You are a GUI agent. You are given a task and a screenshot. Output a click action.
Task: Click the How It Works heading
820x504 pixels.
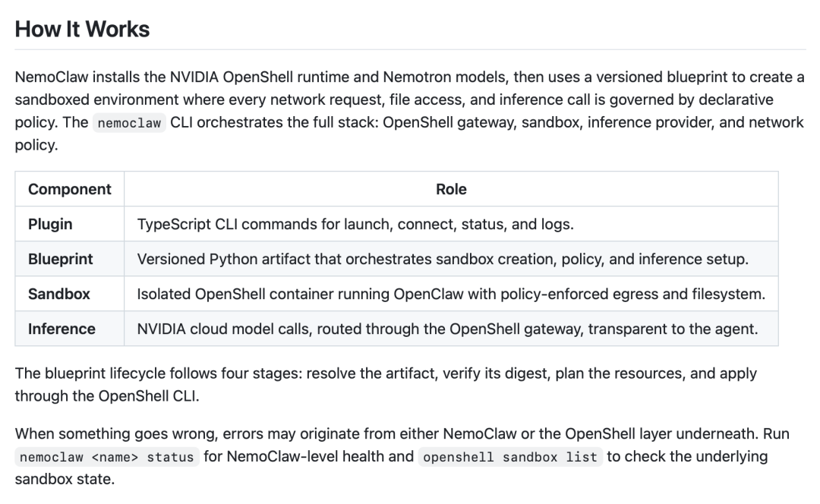82,30
